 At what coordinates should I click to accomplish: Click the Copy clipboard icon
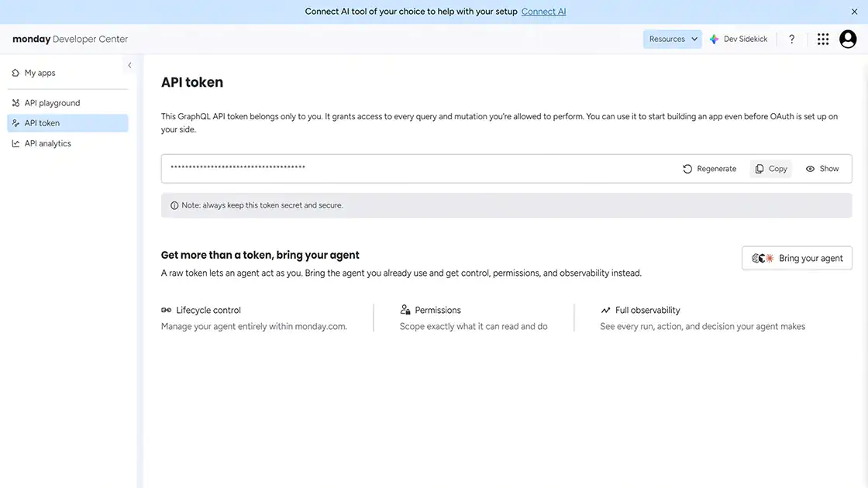[x=759, y=169]
